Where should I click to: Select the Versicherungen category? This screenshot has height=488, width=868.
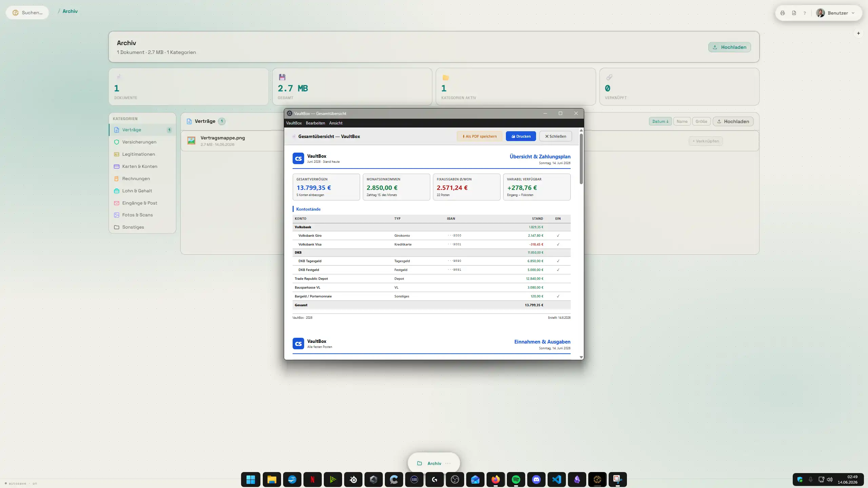pos(142,142)
